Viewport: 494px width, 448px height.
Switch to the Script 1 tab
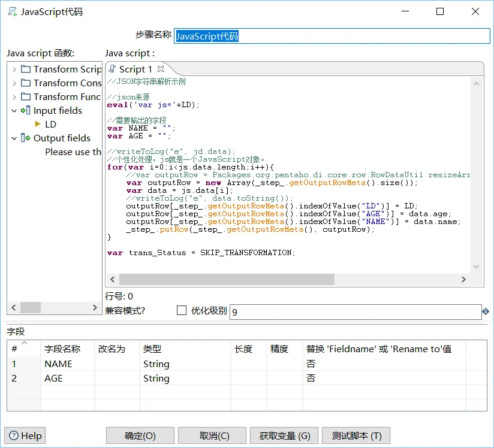pos(135,69)
